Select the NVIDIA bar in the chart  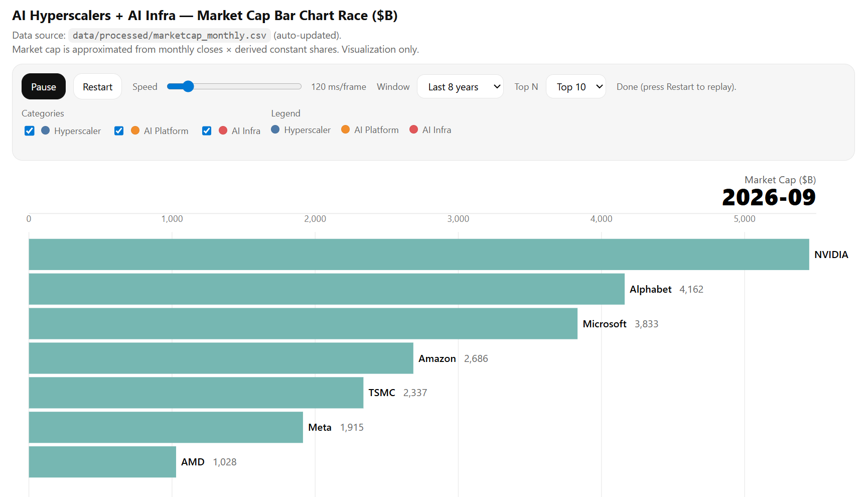(x=419, y=255)
